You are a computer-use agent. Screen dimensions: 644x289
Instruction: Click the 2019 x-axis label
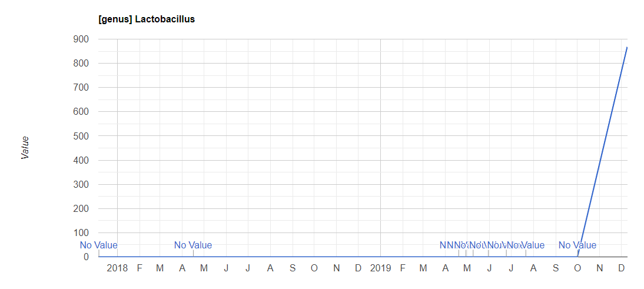(x=380, y=268)
